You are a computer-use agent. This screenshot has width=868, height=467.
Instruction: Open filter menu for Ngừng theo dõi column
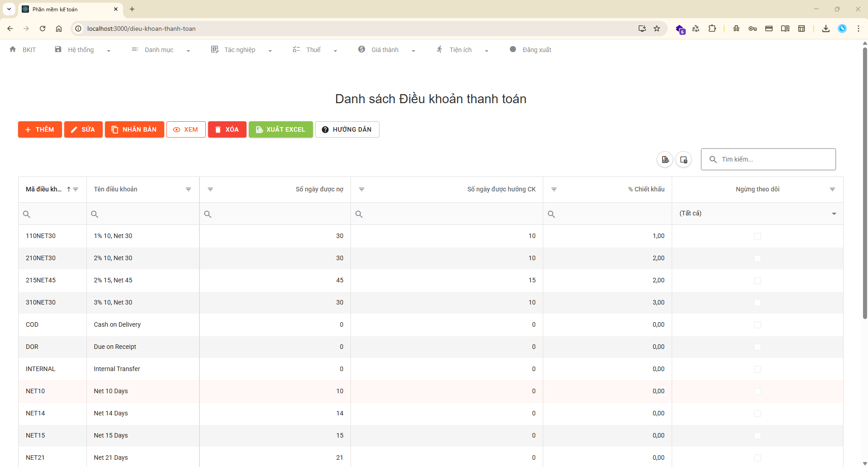832,189
